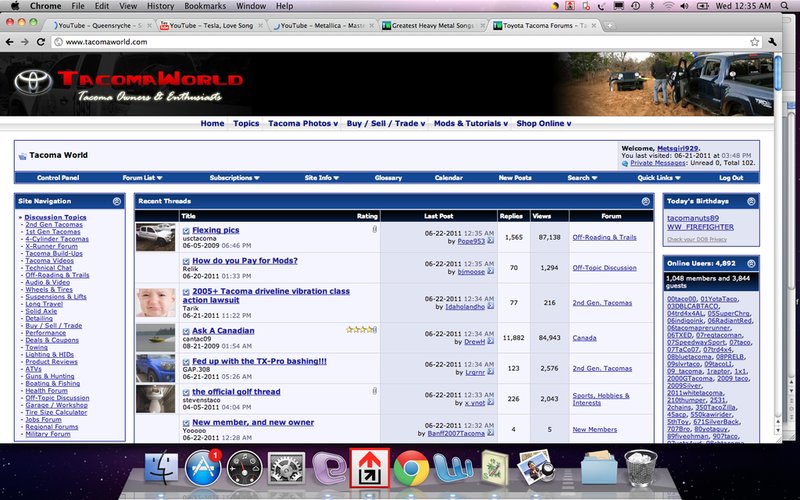Click the browser Back arrow

tap(9, 42)
